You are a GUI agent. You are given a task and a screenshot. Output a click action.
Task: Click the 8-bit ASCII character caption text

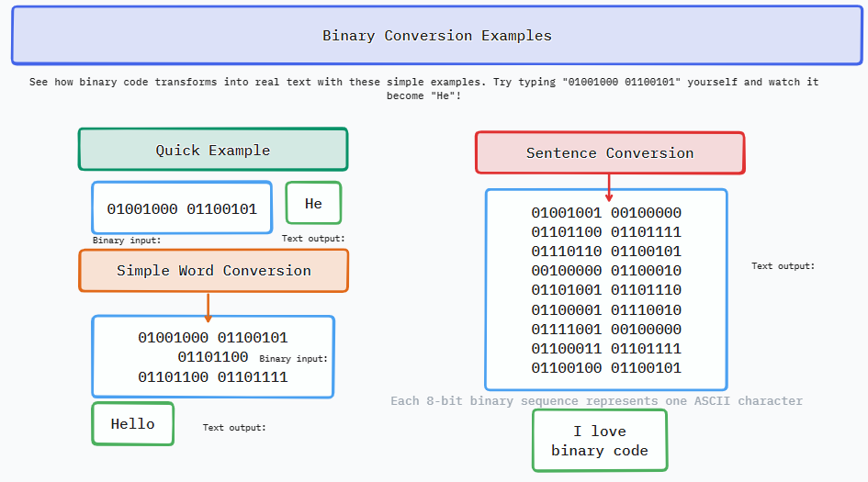coord(596,401)
